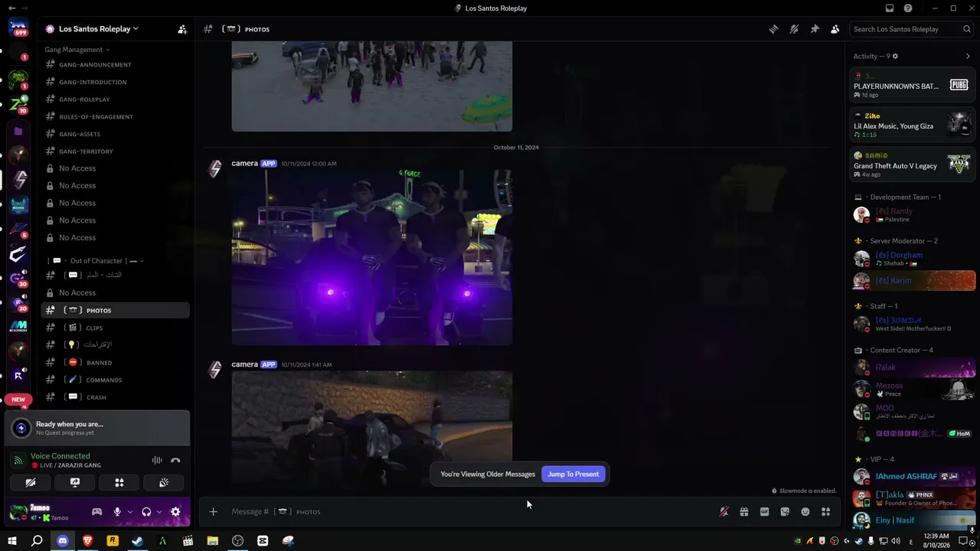Click the volume icon in system tray

click(x=896, y=541)
